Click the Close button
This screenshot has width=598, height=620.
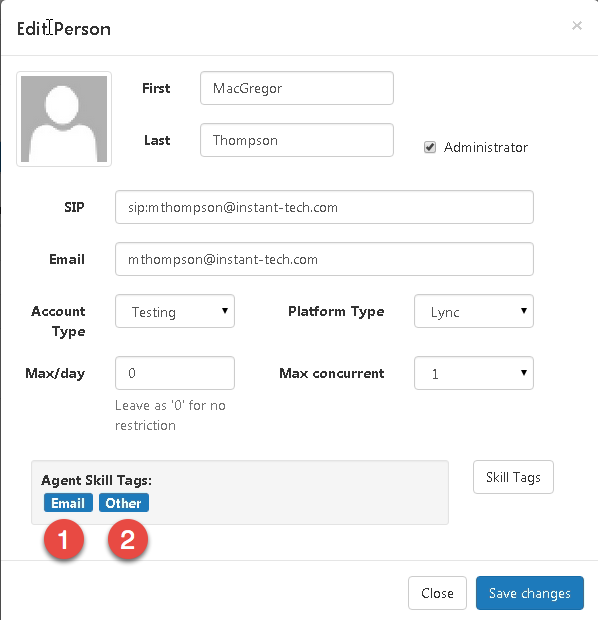click(437, 593)
